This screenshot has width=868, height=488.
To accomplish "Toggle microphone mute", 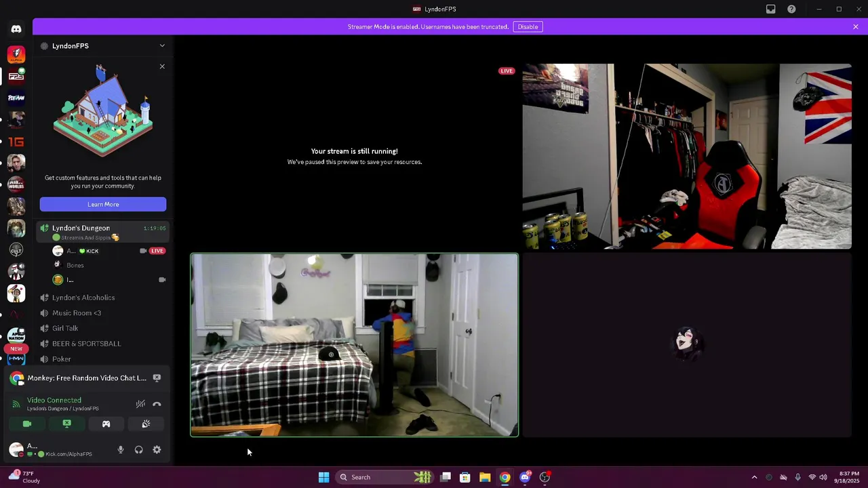I will (x=121, y=449).
